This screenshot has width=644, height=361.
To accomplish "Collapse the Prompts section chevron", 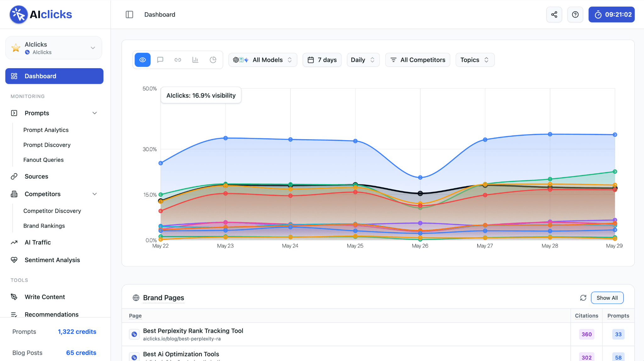I will pyautogui.click(x=94, y=113).
